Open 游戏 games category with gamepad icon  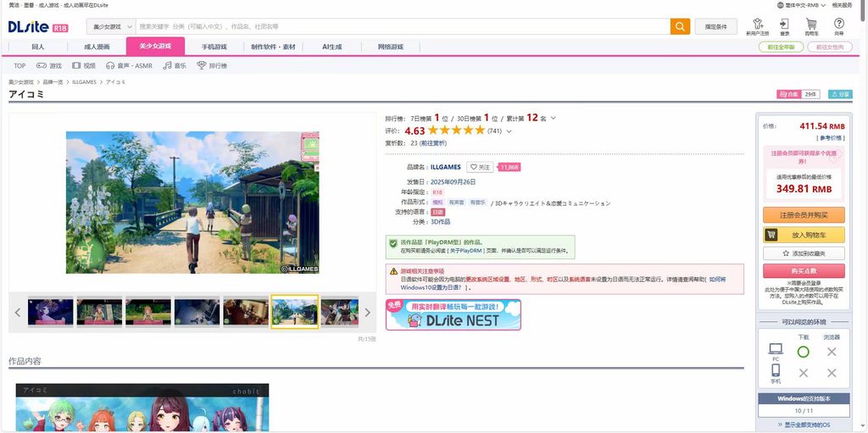click(49, 65)
